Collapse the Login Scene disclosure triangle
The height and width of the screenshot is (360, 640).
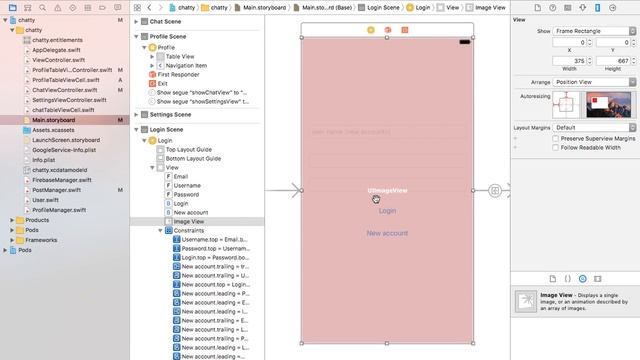[x=136, y=129]
